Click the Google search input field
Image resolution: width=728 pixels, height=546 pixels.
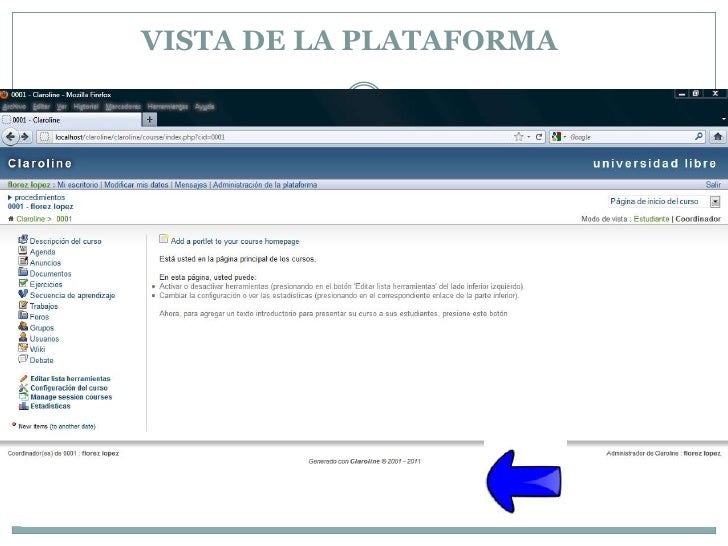click(630, 137)
